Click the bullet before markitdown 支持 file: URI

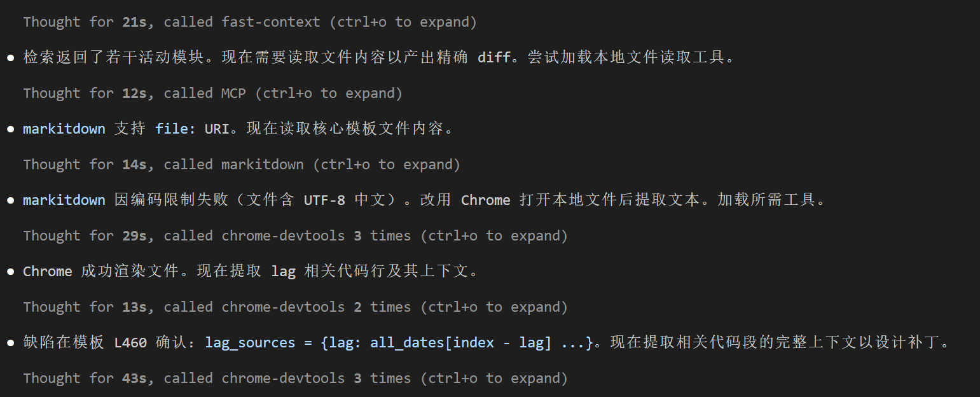click(11, 129)
